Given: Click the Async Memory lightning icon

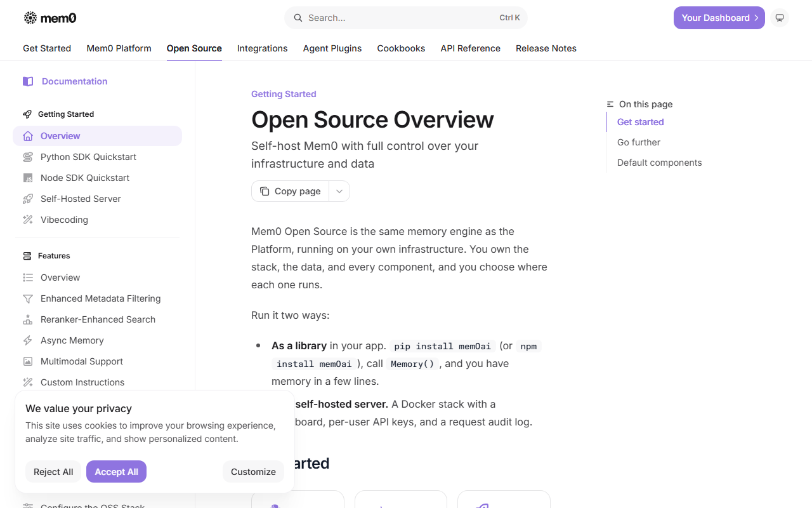Looking at the screenshot, I should (x=28, y=340).
